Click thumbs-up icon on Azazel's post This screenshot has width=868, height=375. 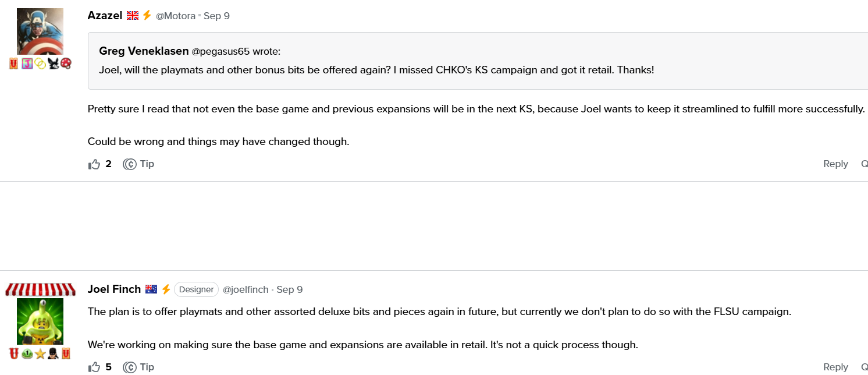point(94,164)
